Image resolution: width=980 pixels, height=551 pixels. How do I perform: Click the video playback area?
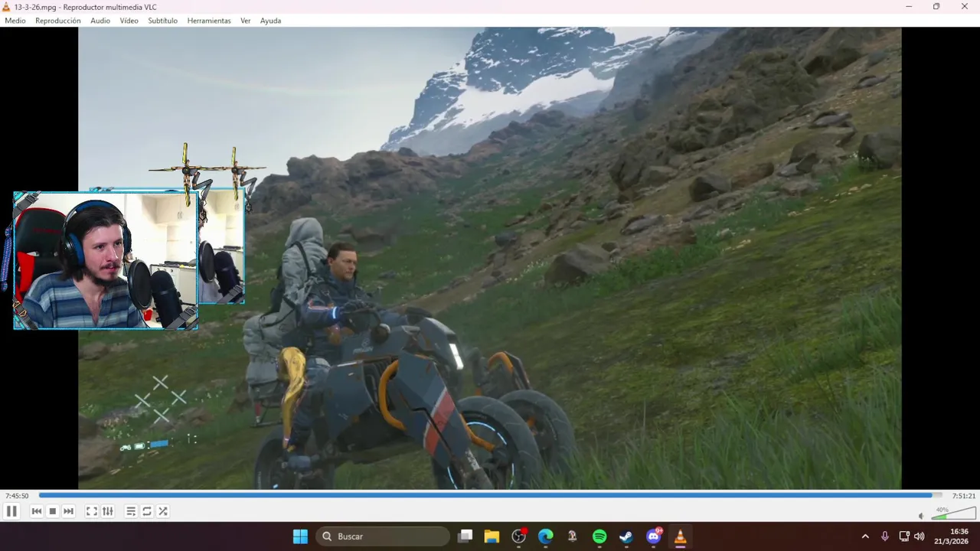pyautogui.click(x=490, y=258)
